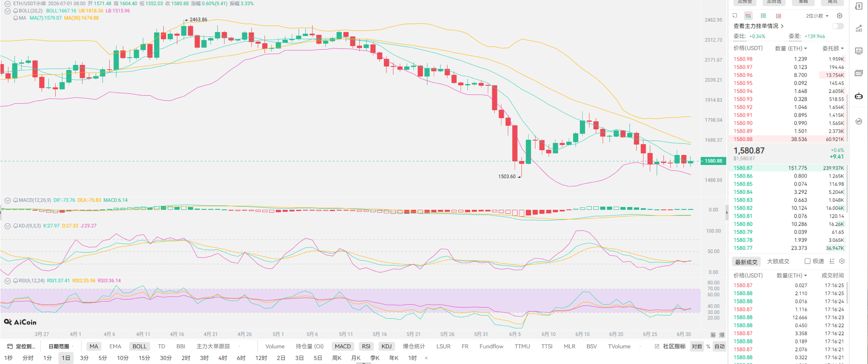Select the 1日 daily timeframe
The width and height of the screenshot is (868, 364).
pyautogui.click(x=66, y=358)
